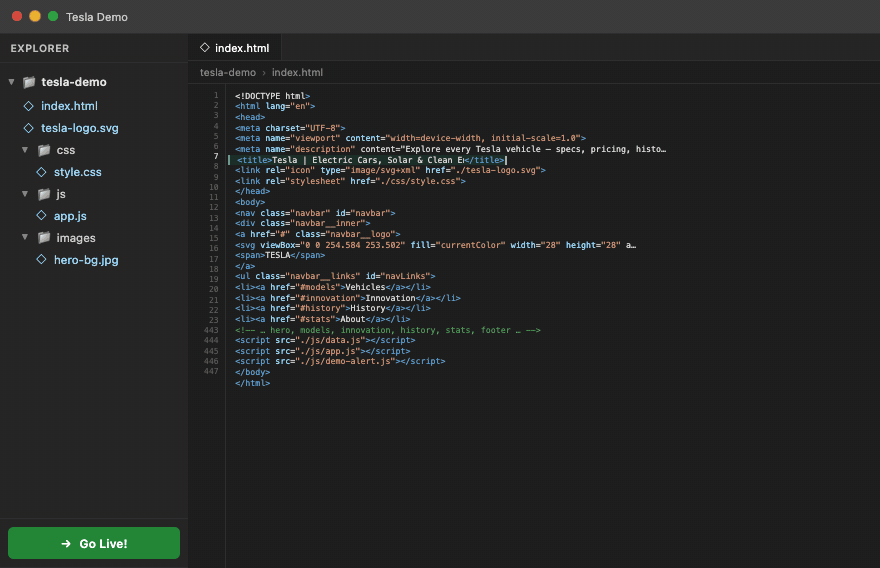The height and width of the screenshot is (568, 880).
Task: Open hero-bg.jpg in the explorer
Action: (86, 260)
